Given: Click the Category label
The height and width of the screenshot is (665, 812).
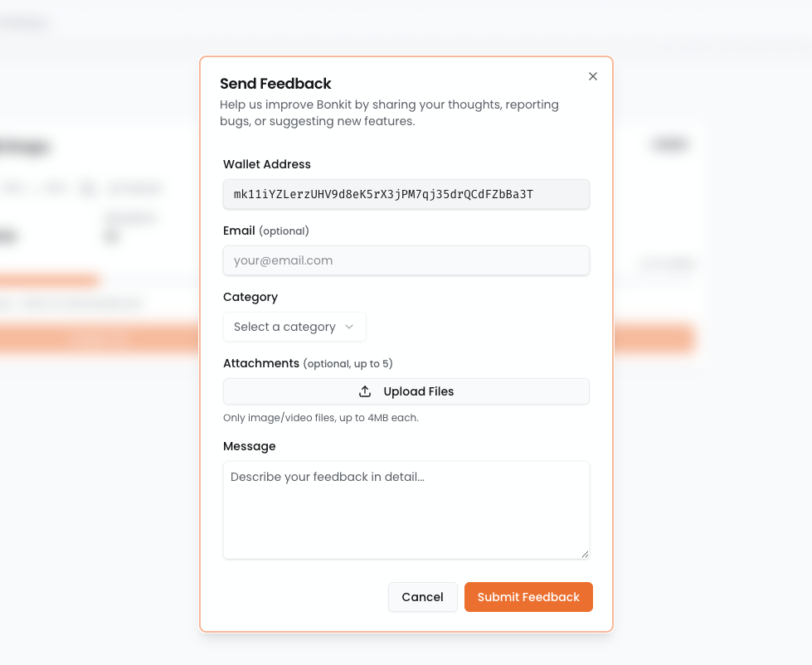Looking at the screenshot, I should [250, 297].
